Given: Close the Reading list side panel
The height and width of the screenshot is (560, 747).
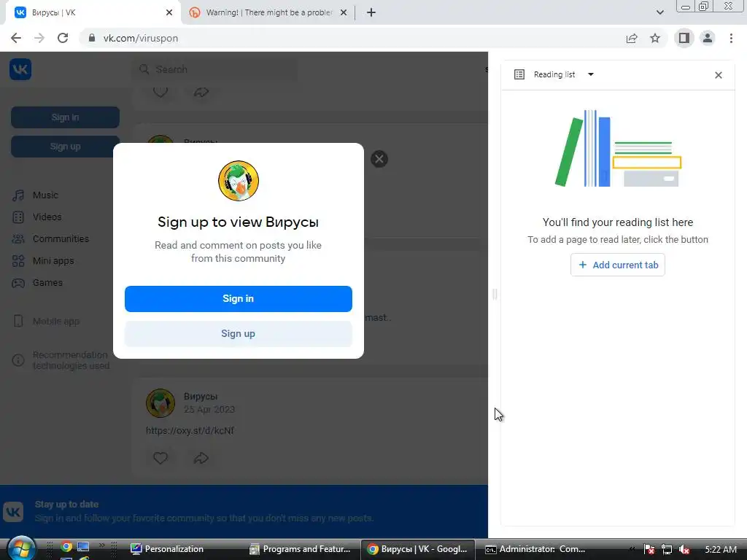Looking at the screenshot, I should pyautogui.click(x=719, y=75).
